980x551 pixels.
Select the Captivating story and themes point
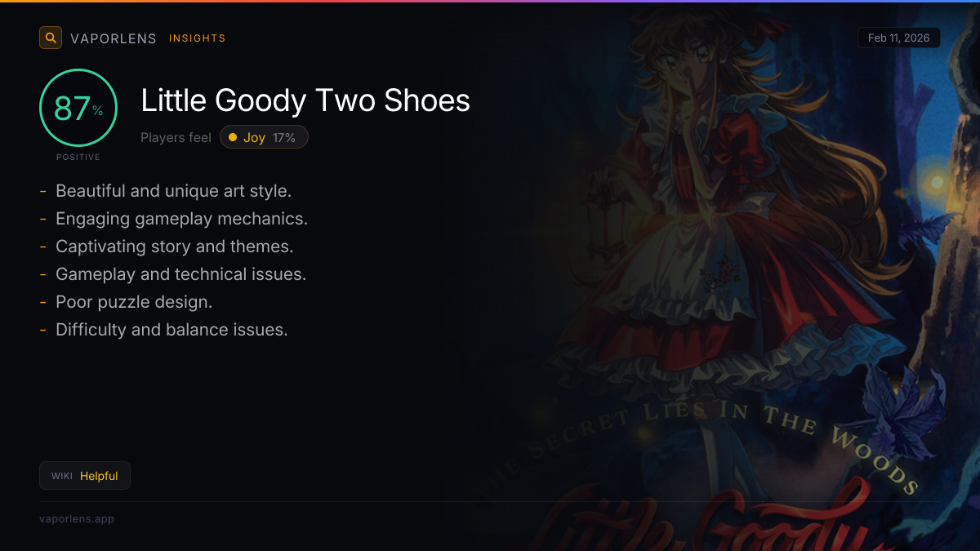[174, 247]
